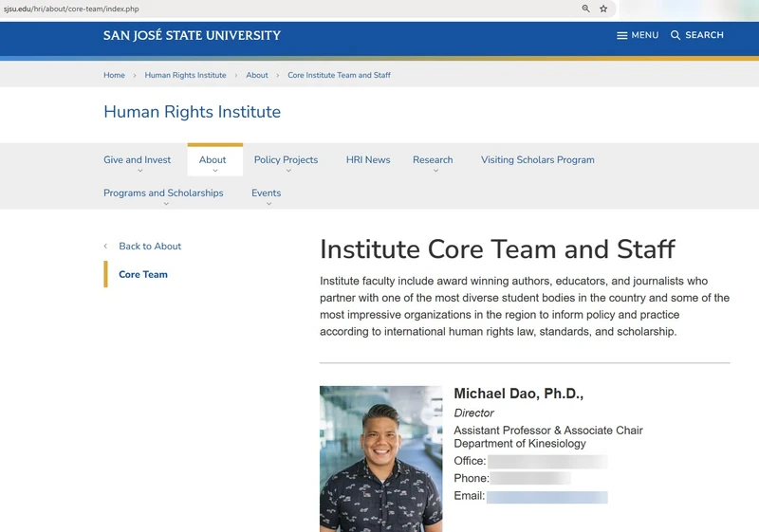Open Visiting Scholars Program page
Image resolution: width=759 pixels, height=532 pixels.
[x=538, y=159]
